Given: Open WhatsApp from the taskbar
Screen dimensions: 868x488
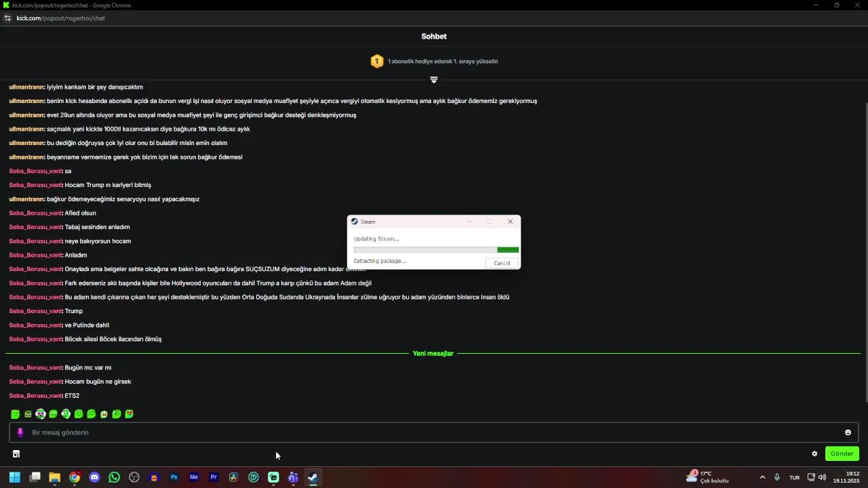Looking at the screenshot, I should [x=114, y=477].
